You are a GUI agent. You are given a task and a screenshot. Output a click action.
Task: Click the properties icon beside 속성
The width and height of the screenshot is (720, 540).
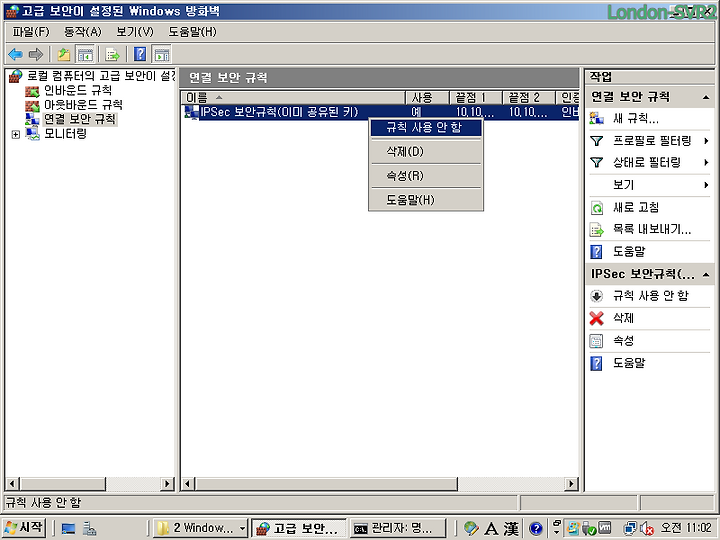(596, 341)
